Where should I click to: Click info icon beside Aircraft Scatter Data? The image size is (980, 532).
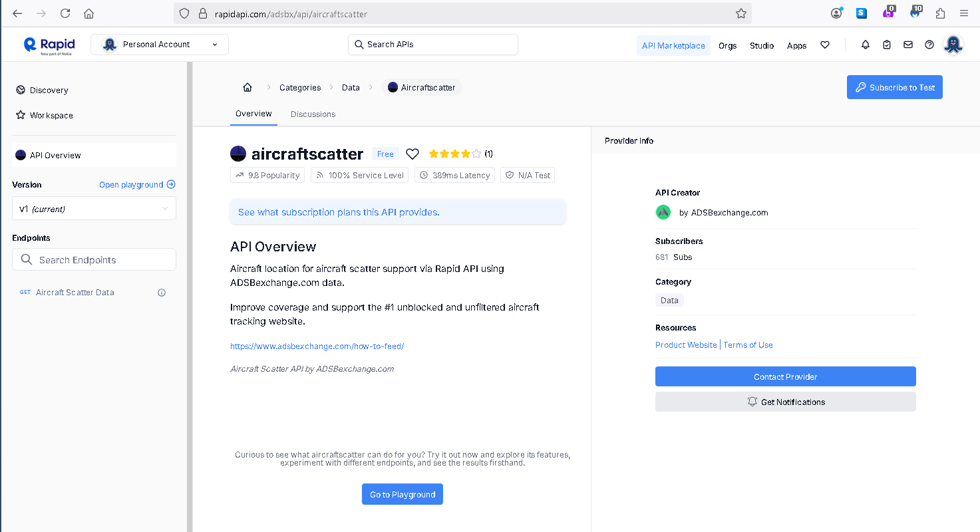pyautogui.click(x=162, y=293)
